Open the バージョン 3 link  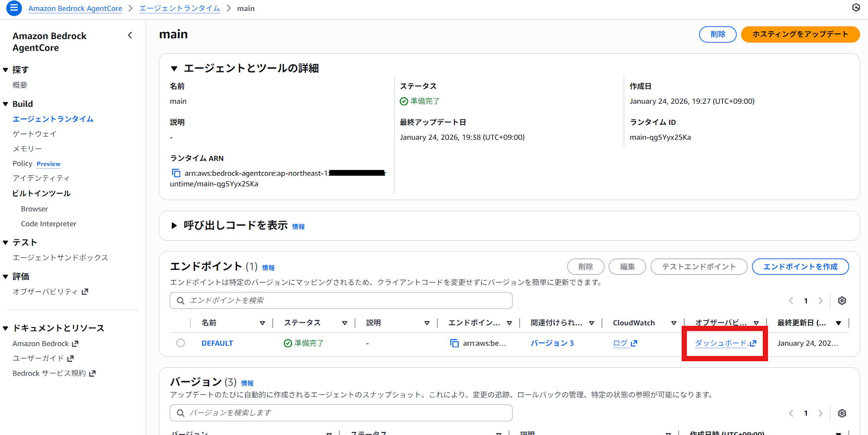click(552, 343)
